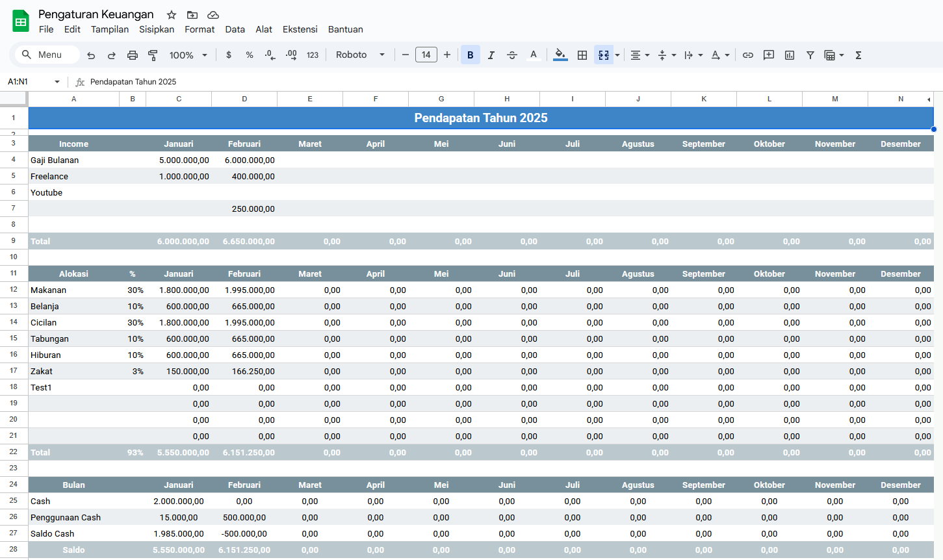Check the cloud save status icon
This screenshot has height=560, width=943.
(213, 15)
